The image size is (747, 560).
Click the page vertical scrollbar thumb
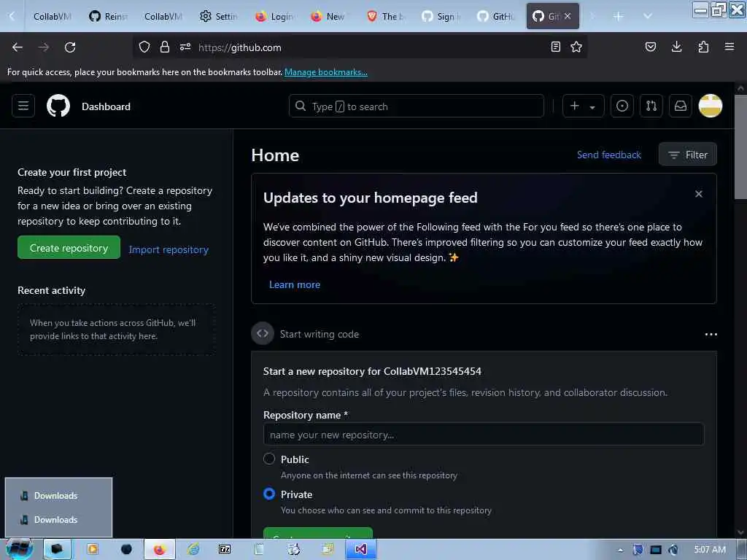(x=740, y=147)
